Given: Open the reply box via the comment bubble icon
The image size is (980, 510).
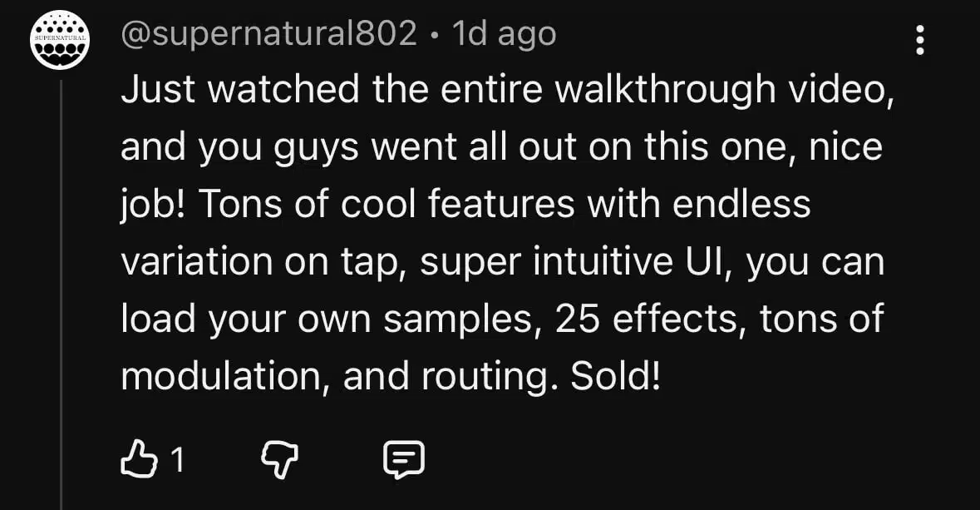Looking at the screenshot, I should pyautogui.click(x=404, y=458).
